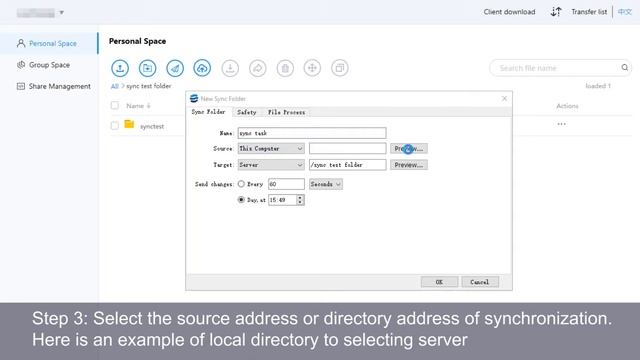The width and height of the screenshot is (640, 360).
Task: Open the Target location dropdown
Action: pos(271,165)
